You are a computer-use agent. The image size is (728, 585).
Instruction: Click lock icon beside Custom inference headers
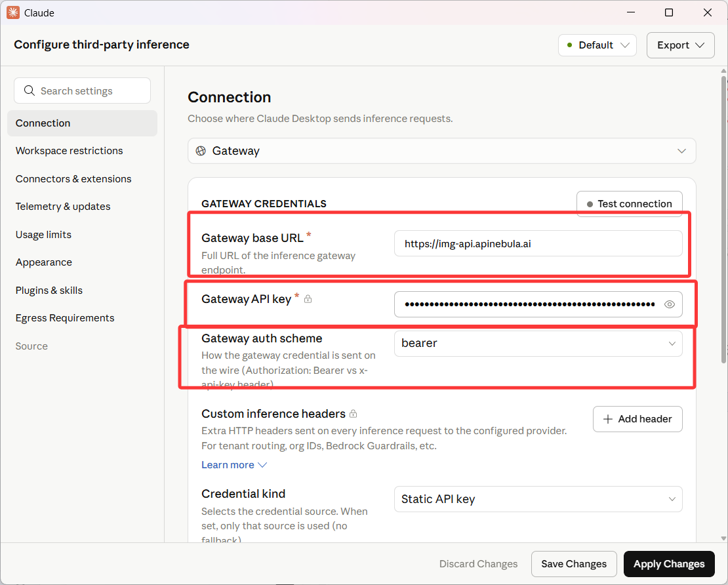pos(354,413)
